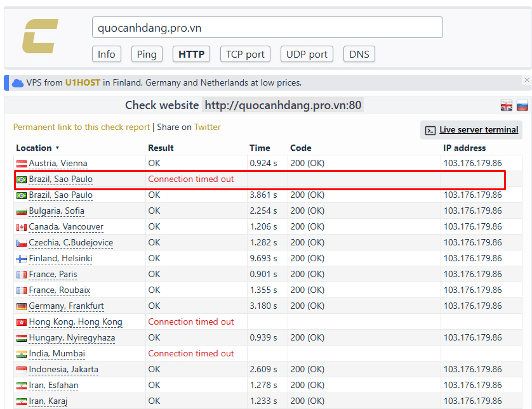Switch language with the UK flag icon
The height and width of the screenshot is (409, 532).
(506, 105)
